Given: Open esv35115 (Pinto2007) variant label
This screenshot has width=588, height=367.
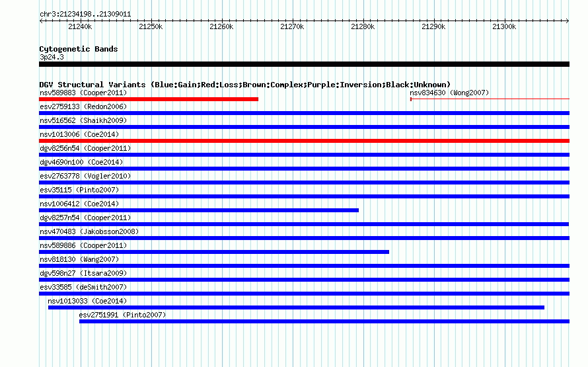Looking at the screenshot, I should click(x=79, y=190).
